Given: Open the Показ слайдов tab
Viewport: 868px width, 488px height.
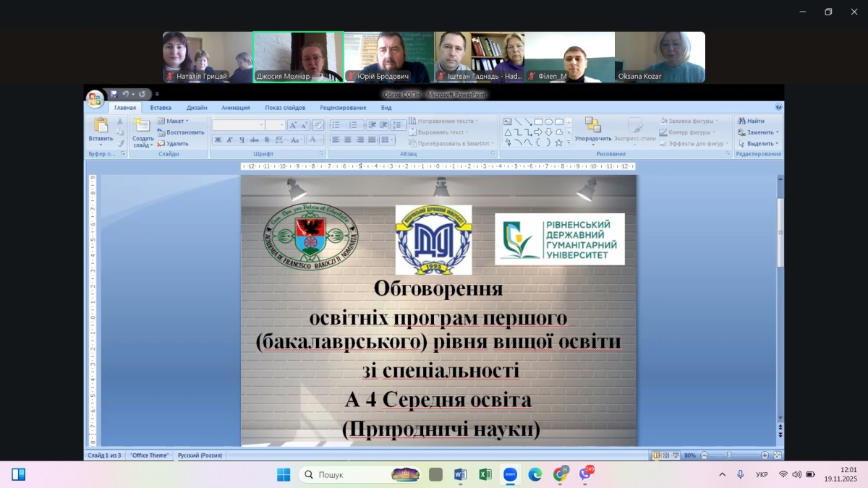Looking at the screenshot, I should [x=284, y=108].
